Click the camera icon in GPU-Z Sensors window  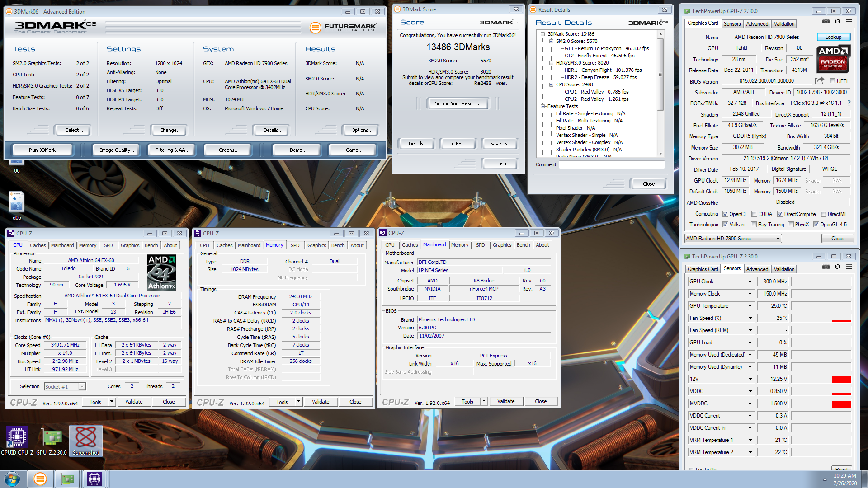click(826, 267)
